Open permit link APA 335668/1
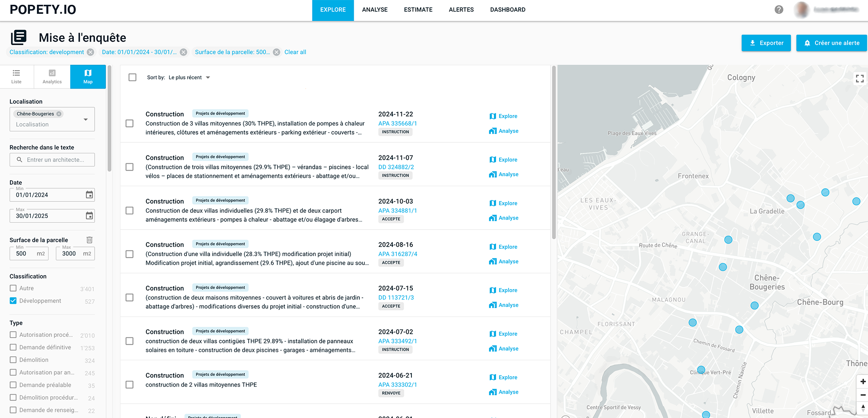Screen dimensions: 868x418 click(x=397, y=124)
